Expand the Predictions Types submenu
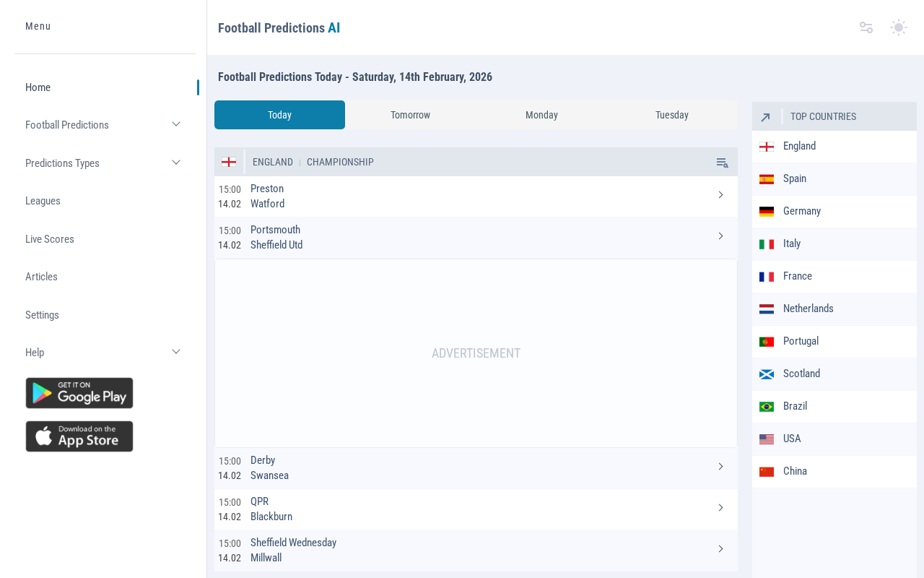 pyautogui.click(x=176, y=163)
